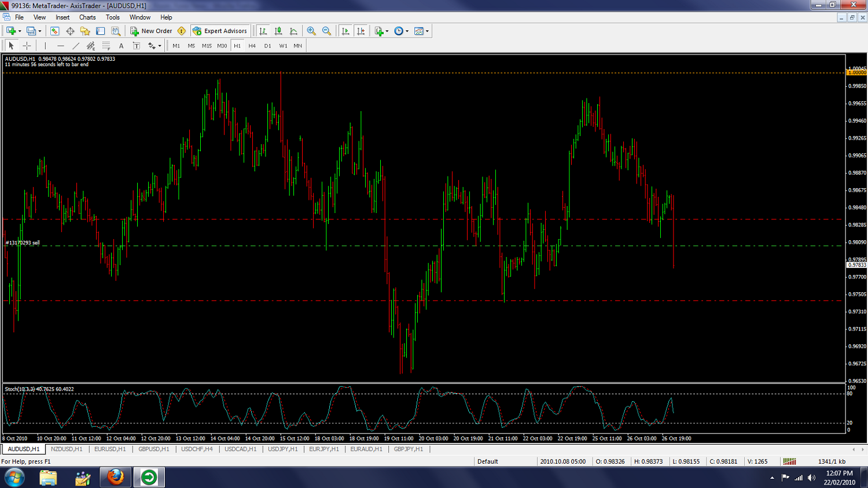Screen dimensions: 868x488
Task: Select the Vertical Line drawing tool
Action: (45, 46)
